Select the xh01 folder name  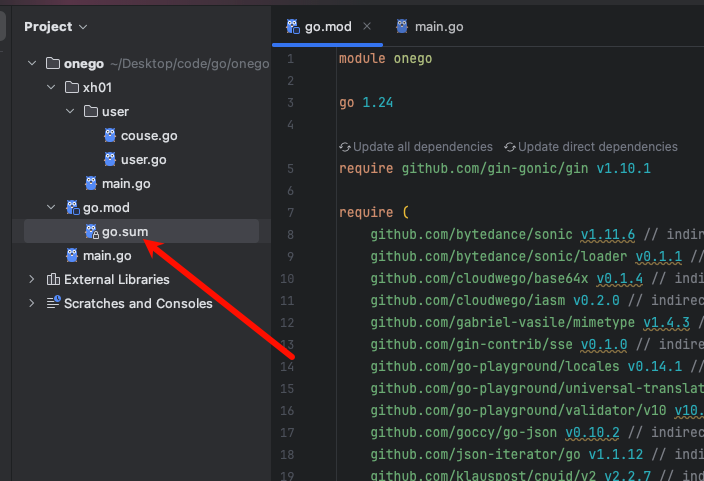tap(97, 88)
